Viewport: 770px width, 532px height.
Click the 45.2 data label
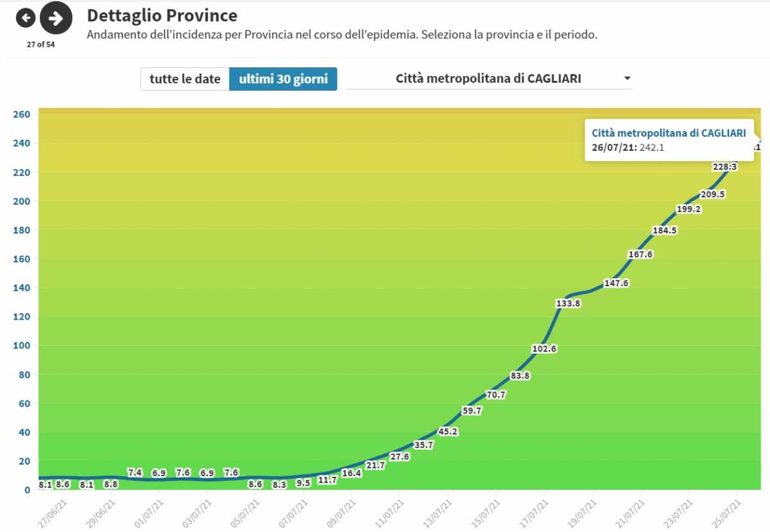pyautogui.click(x=447, y=431)
